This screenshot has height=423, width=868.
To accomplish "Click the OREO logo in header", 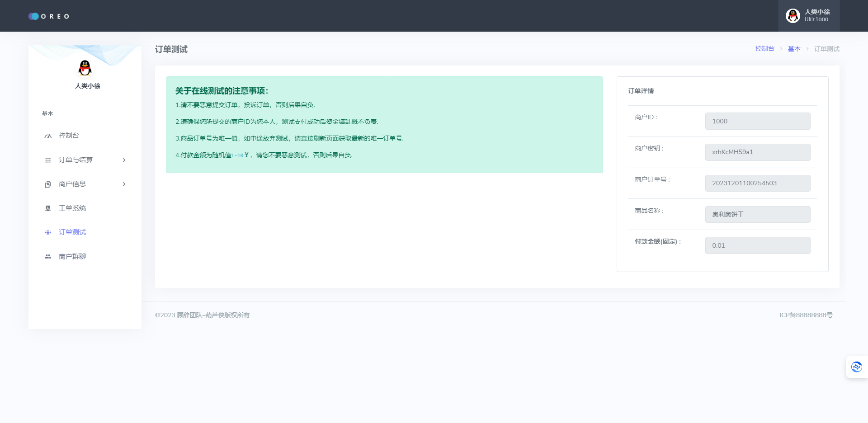I will coord(49,16).
